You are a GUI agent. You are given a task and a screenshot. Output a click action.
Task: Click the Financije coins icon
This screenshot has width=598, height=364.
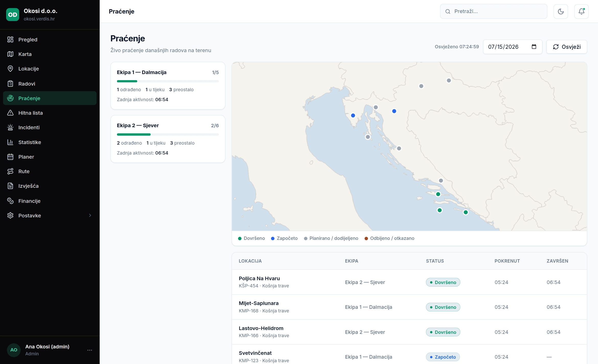pyautogui.click(x=10, y=201)
